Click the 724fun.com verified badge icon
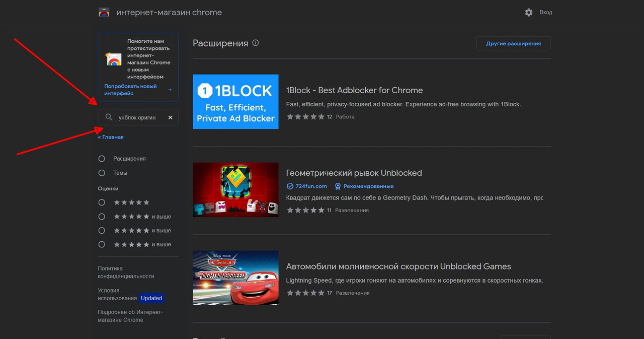Viewport: 644px width, 339px height. click(290, 186)
